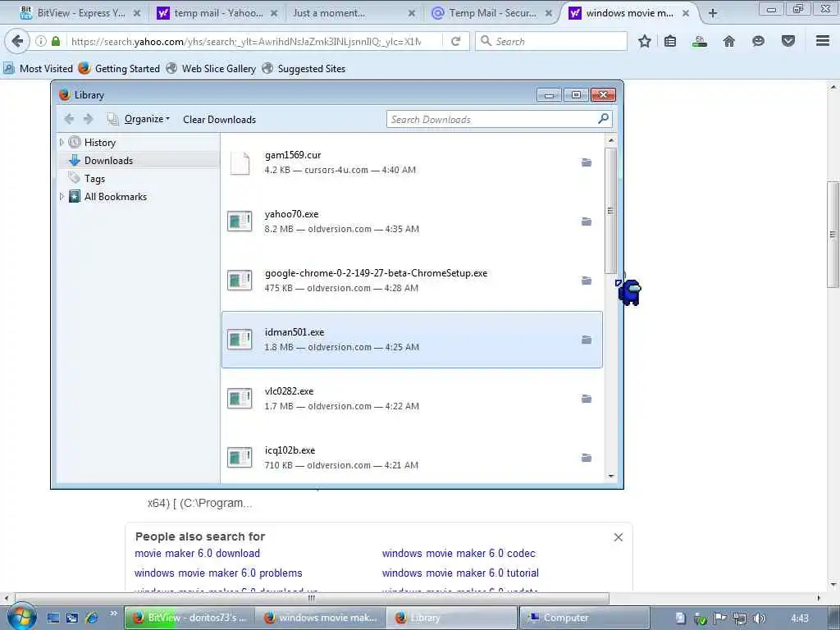Screen dimensions: 840x630
Task: Follow movie maker 6.0 download link
Action: click(197, 554)
